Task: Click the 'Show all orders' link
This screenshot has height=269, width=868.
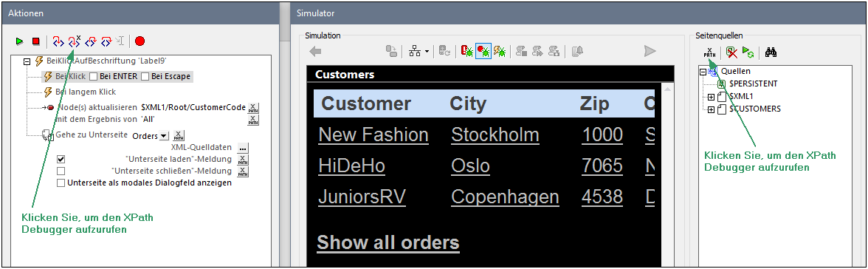Action: click(x=388, y=242)
